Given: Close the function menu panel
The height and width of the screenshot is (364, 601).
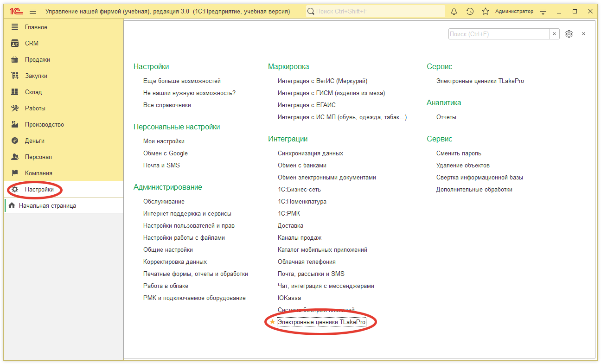Looking at the screenshot, I should (x=583, y=34).
